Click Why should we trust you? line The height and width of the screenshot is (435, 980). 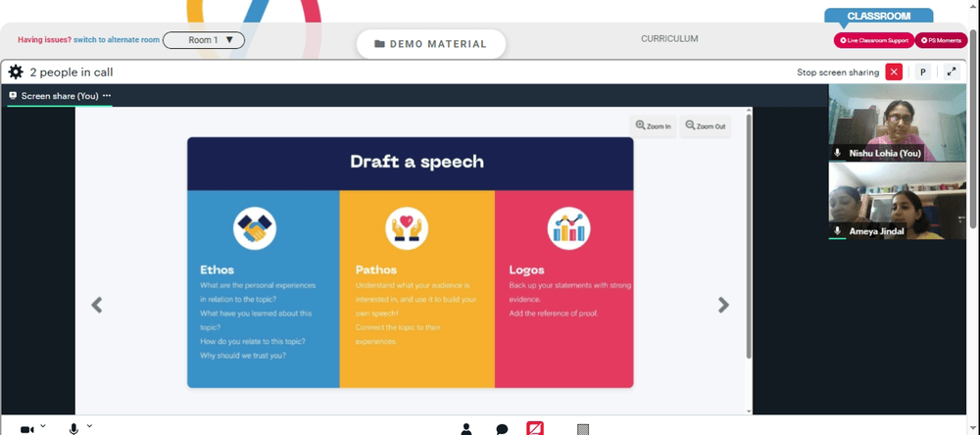(x=243, y=356)
